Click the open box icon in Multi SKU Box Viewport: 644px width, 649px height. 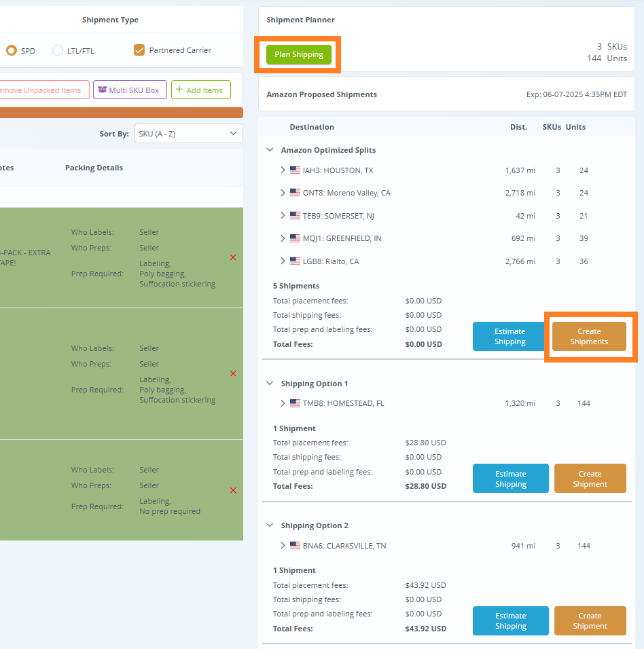click(102, 89)
